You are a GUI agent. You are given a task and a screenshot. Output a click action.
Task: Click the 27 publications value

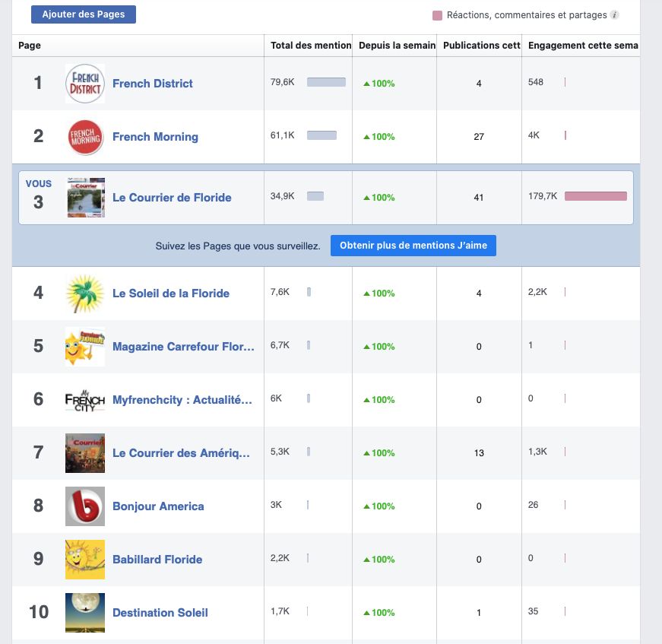(479, 137)
